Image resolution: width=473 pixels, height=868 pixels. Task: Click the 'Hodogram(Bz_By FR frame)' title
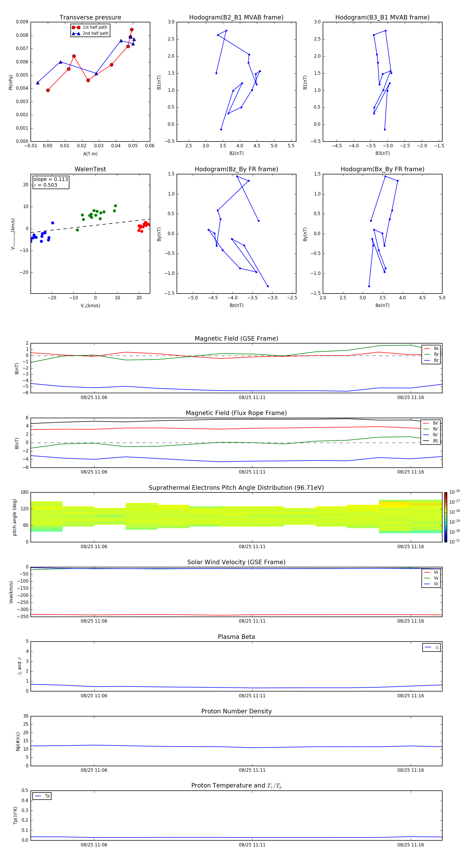(x=236, y=169)
